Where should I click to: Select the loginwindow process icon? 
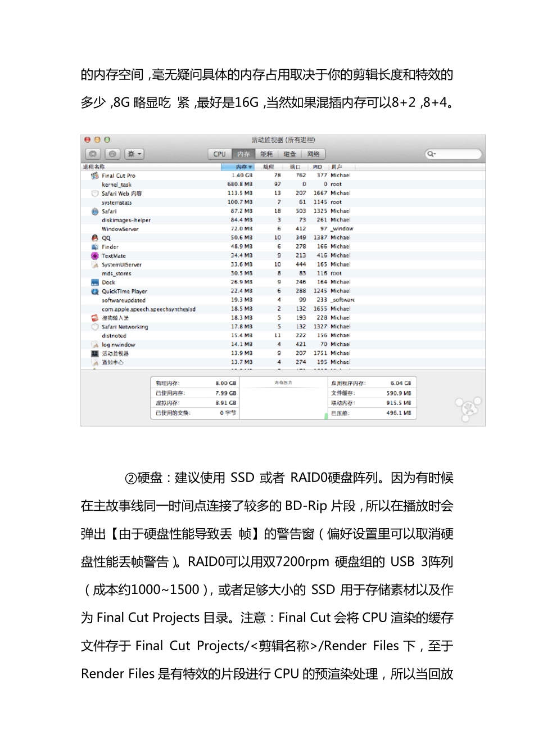click(x=95, y=345)
